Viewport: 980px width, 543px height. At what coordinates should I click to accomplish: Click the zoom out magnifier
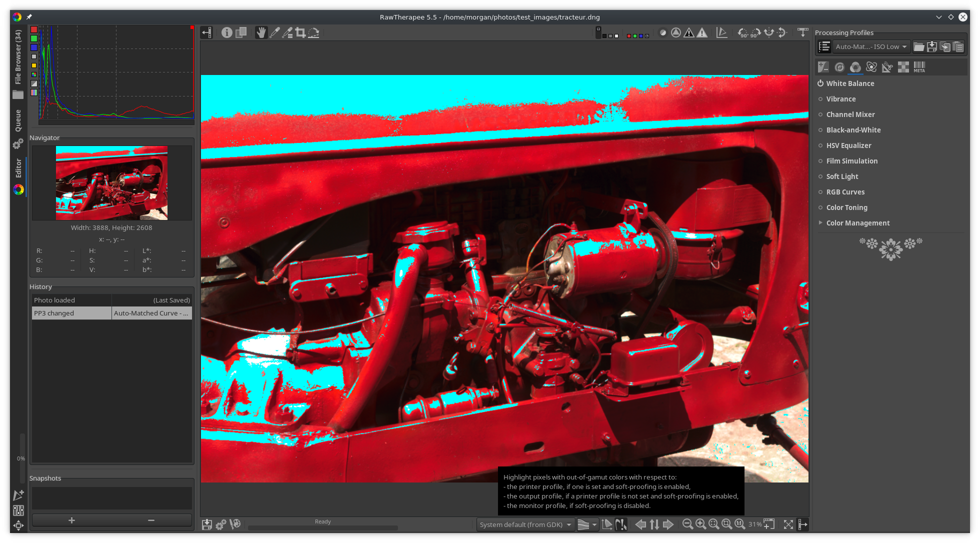(687, 524)
